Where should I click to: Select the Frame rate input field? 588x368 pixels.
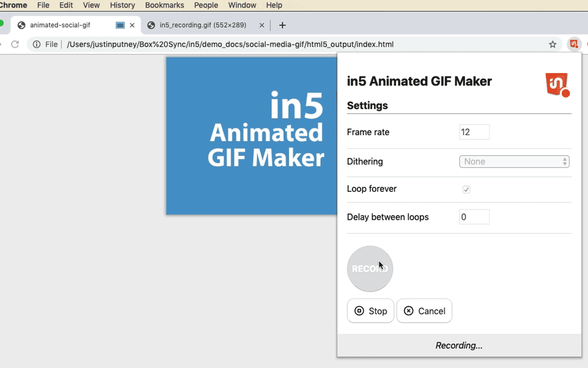474,132
